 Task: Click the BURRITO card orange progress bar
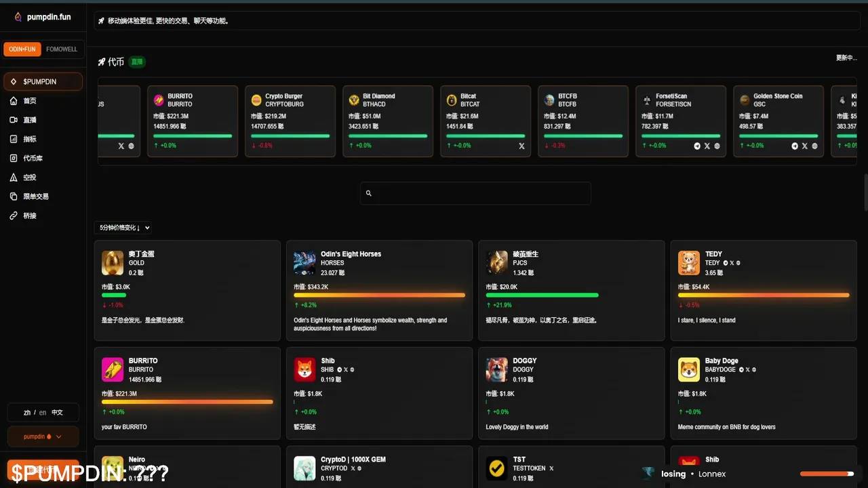click(x=187, y=402)
